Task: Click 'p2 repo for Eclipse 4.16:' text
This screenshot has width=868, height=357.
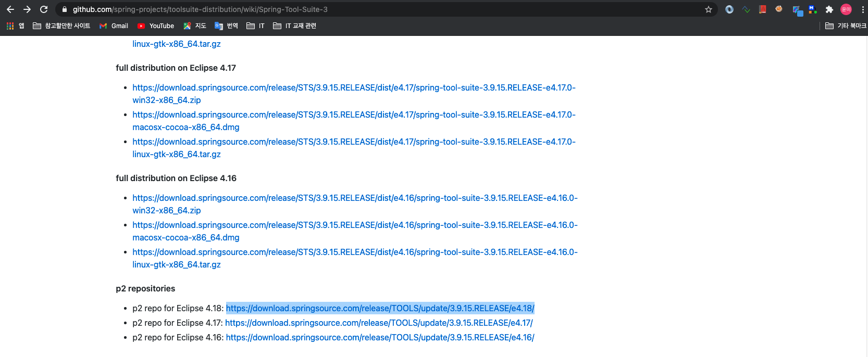Action: click(x=178, y=337)
